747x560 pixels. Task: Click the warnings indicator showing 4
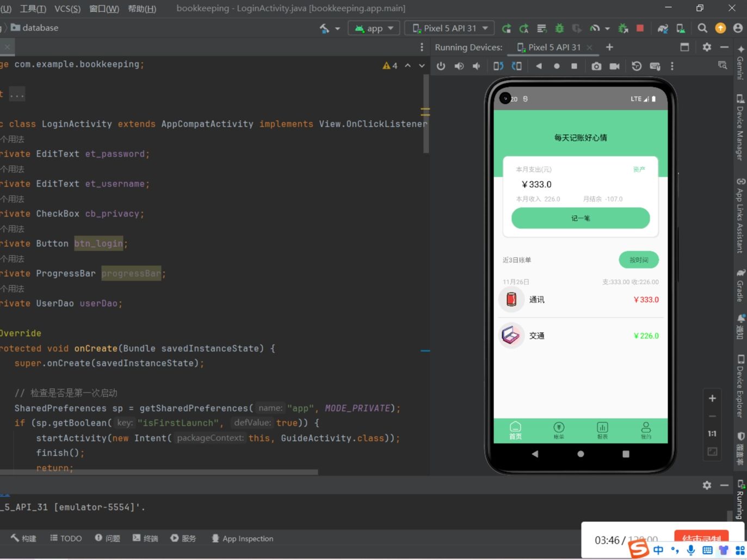point(390,65)
